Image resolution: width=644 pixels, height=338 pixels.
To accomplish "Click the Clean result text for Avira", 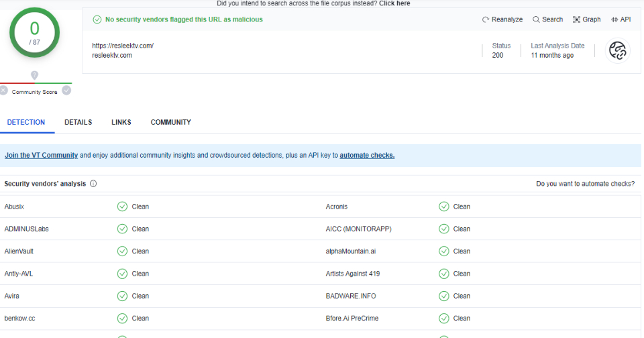I will coord(140,296).
